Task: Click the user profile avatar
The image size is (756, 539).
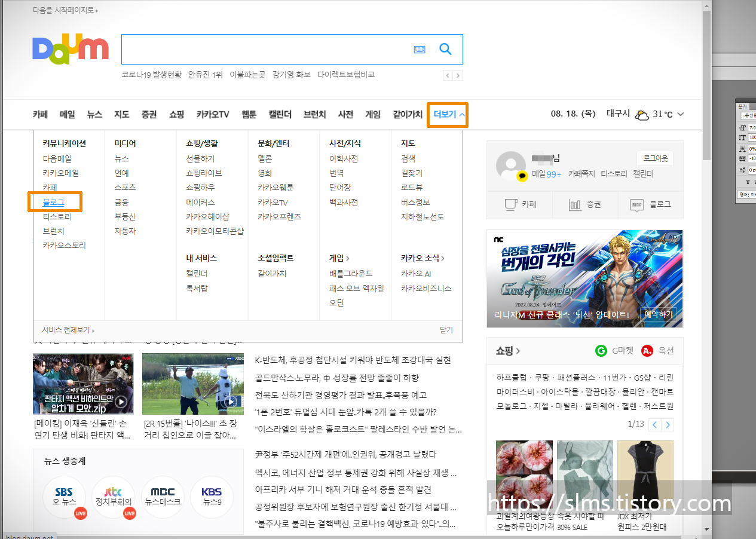Action: tap(511, 166)
